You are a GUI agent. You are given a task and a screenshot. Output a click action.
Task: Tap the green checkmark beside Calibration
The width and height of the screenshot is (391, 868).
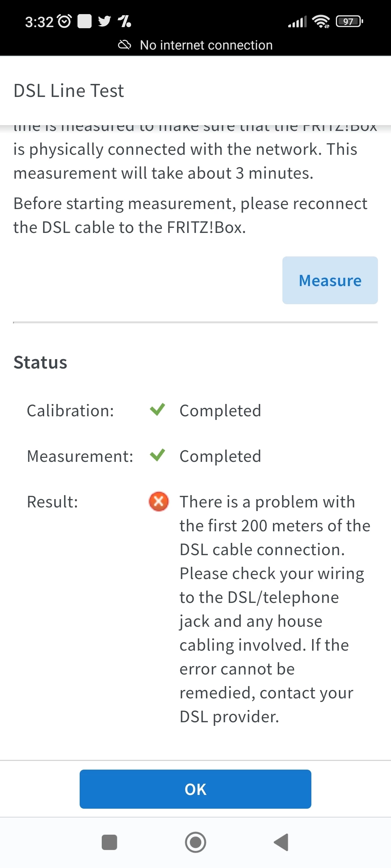tap(157, 410)
